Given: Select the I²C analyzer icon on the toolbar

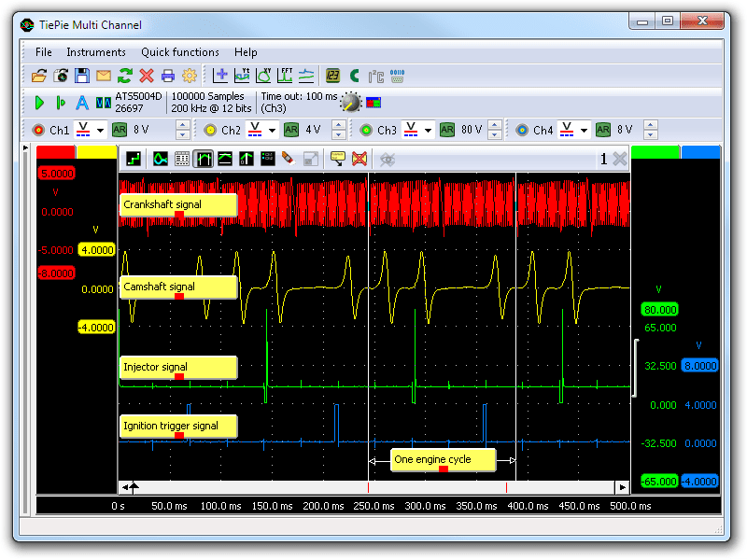Looking at the screenshot, I should tap(373, 76).
